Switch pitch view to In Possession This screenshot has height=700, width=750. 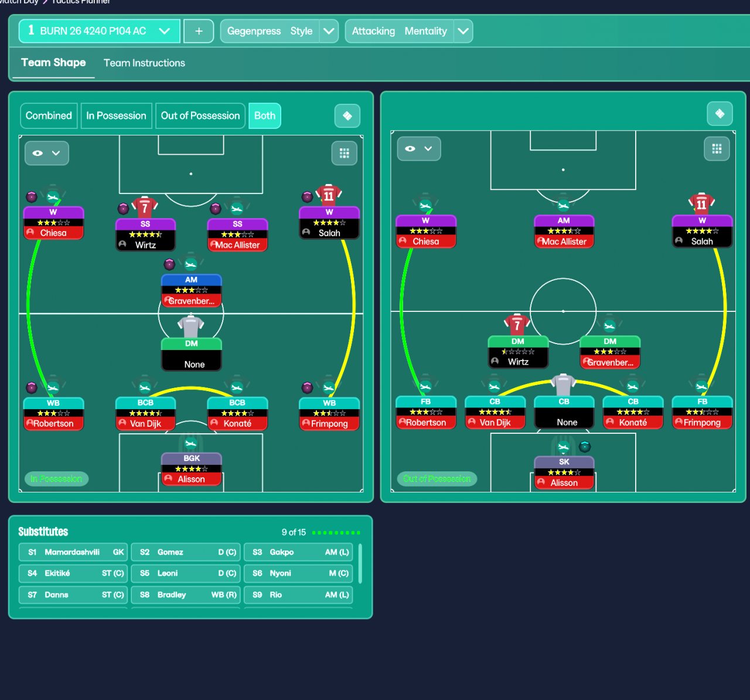pyautogui.click(x=116, y=115)
